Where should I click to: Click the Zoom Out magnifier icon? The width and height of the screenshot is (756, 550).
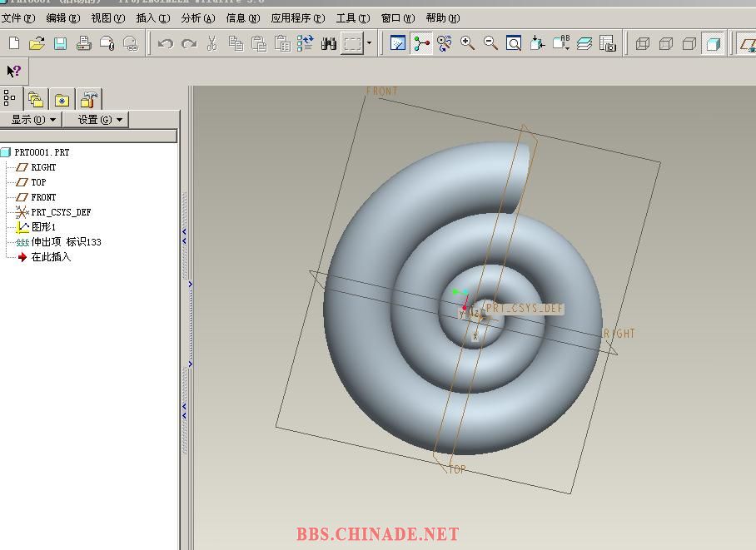(x=491, y=43)
